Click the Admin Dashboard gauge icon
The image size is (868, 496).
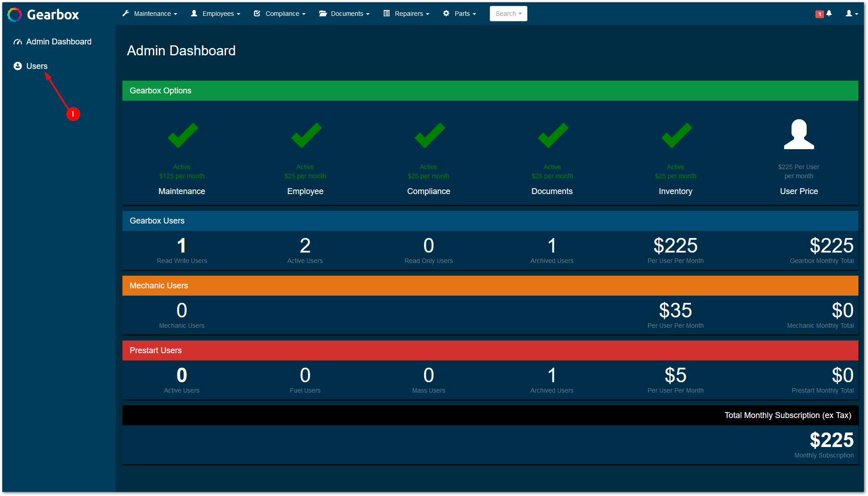pyautogui.click(x=18, y=42)
